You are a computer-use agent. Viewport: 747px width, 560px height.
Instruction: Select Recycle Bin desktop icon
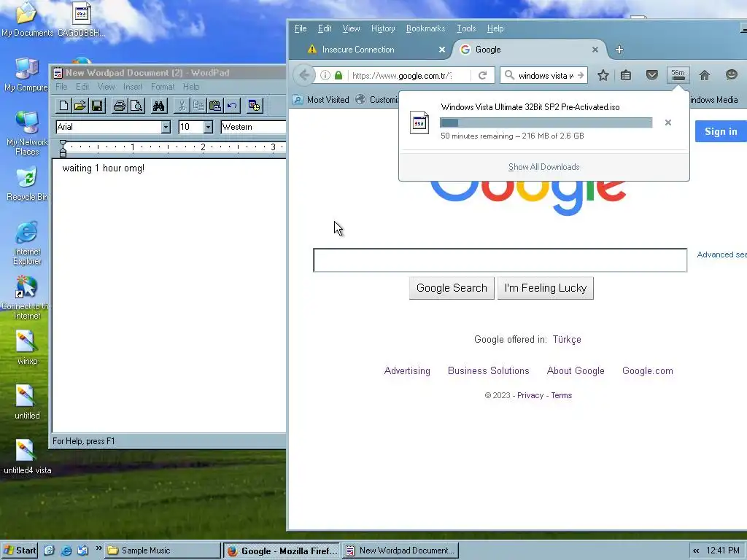click(x=27, y=183)
